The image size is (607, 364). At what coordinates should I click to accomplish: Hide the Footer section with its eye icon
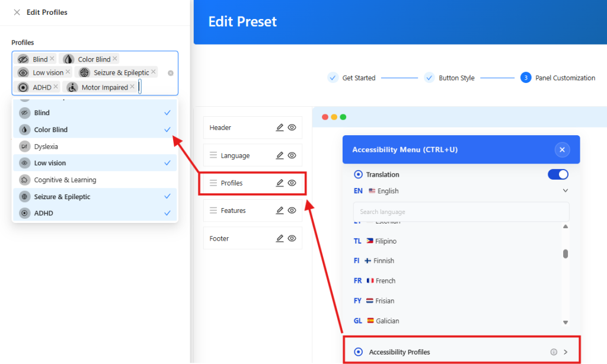click(292, 238)
